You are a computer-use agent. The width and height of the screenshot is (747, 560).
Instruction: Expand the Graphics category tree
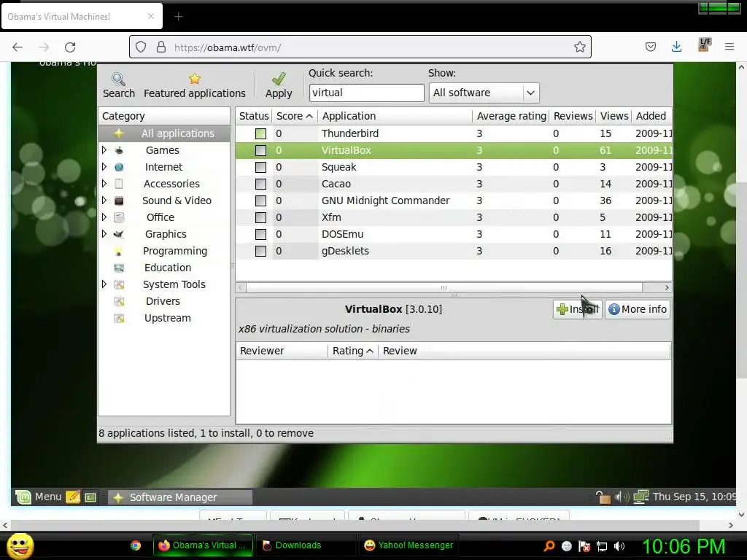[x=104, y=234]
